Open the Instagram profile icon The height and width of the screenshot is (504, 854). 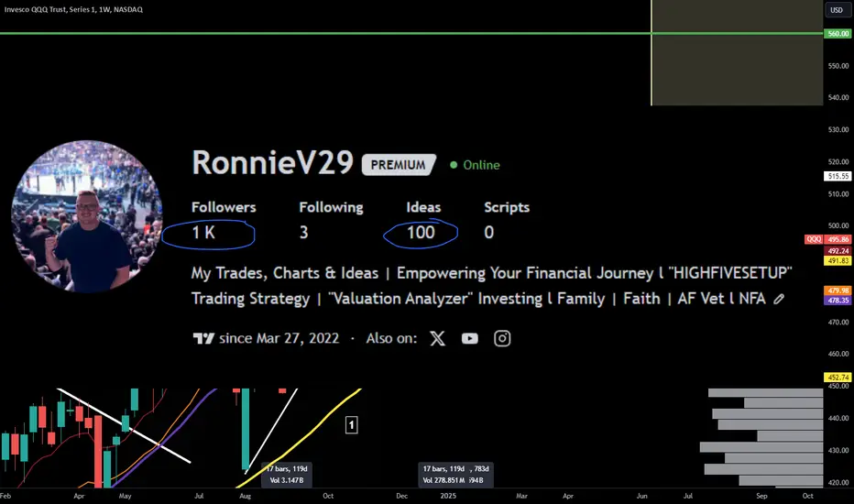click(502, 338)
